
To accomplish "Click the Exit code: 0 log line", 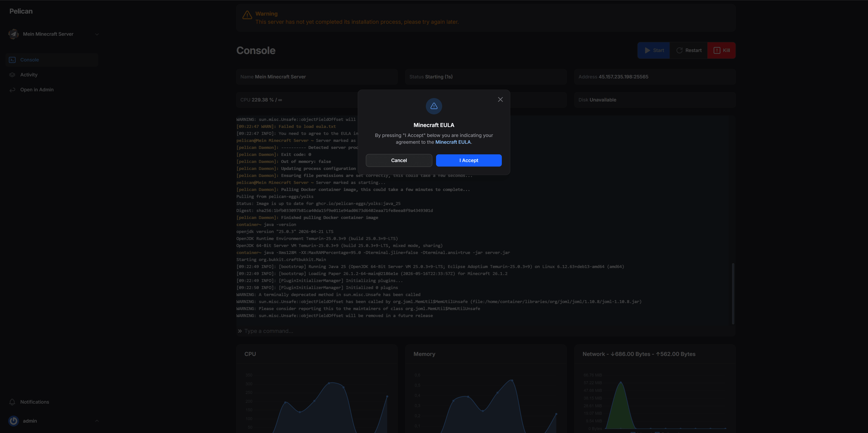I will (274, 154).
